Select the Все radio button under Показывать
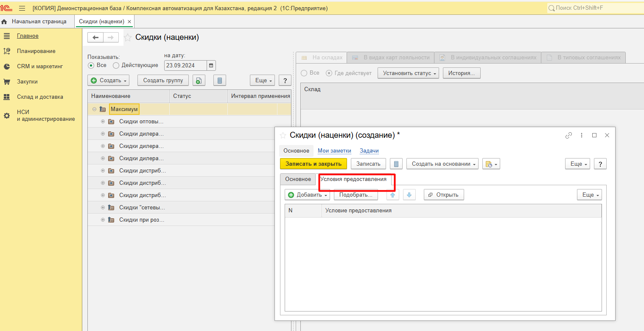 pyautogui.click(x=91, y=66)
